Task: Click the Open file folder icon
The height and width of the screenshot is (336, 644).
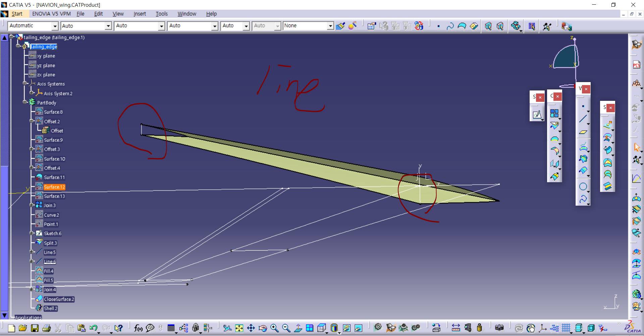Action: tap(23, 328)
